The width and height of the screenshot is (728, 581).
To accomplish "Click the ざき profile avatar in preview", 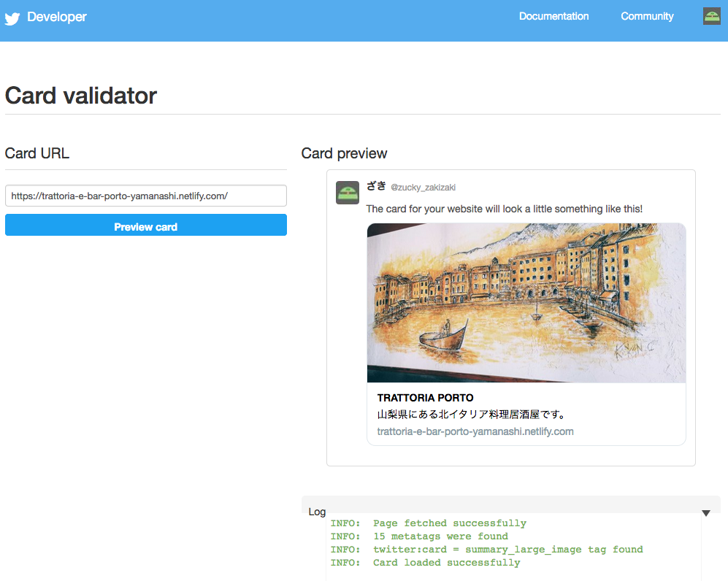I will [348, 193].
